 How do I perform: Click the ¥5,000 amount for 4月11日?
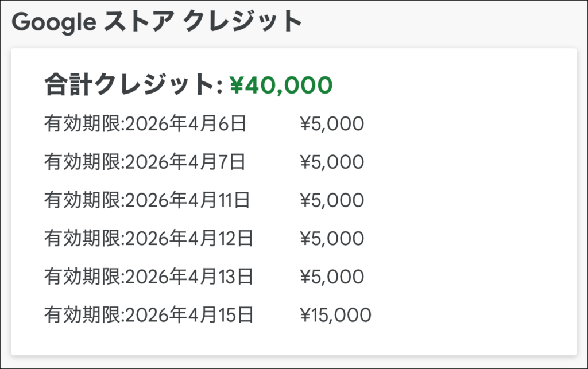pos(332,200)
